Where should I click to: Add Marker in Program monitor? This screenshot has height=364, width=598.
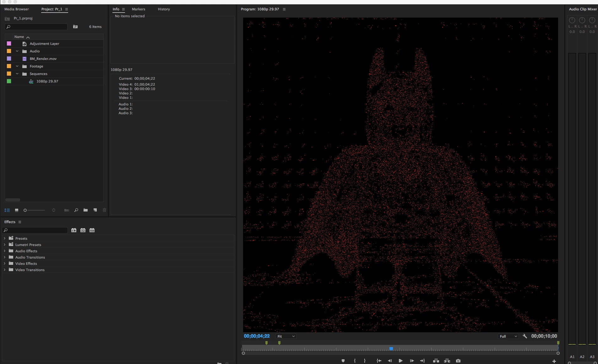tap(343, 361)
